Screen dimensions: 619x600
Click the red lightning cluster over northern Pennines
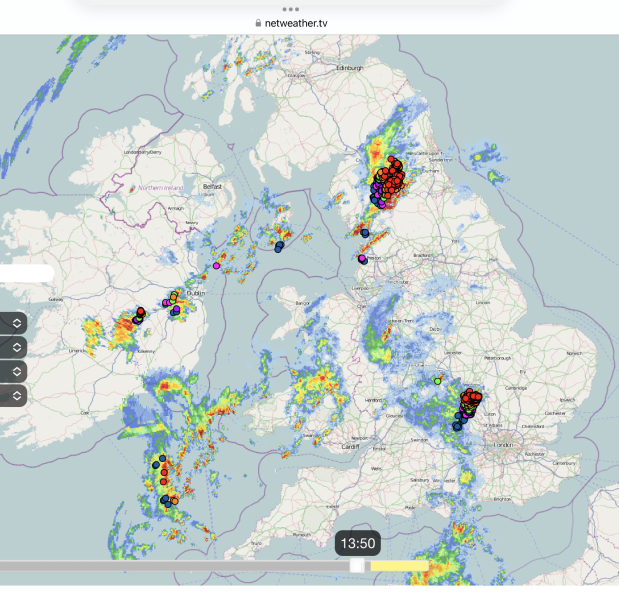(x=393, y=176)
